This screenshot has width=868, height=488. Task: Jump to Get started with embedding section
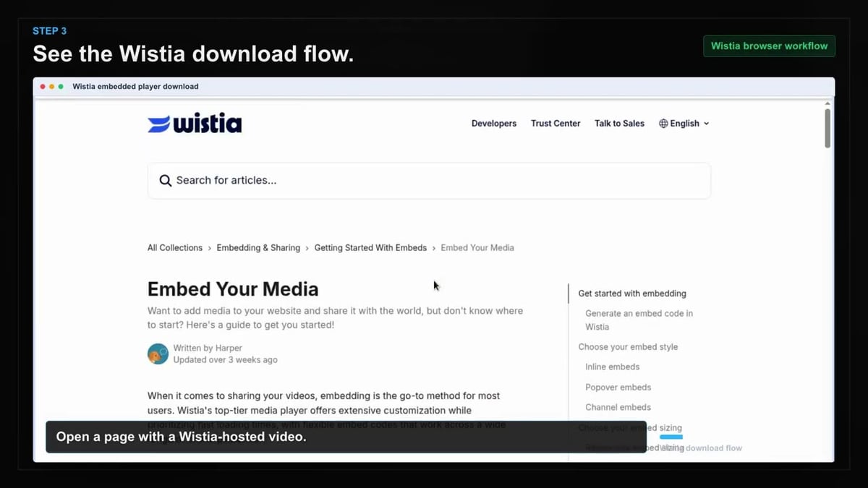pos(632,294)
